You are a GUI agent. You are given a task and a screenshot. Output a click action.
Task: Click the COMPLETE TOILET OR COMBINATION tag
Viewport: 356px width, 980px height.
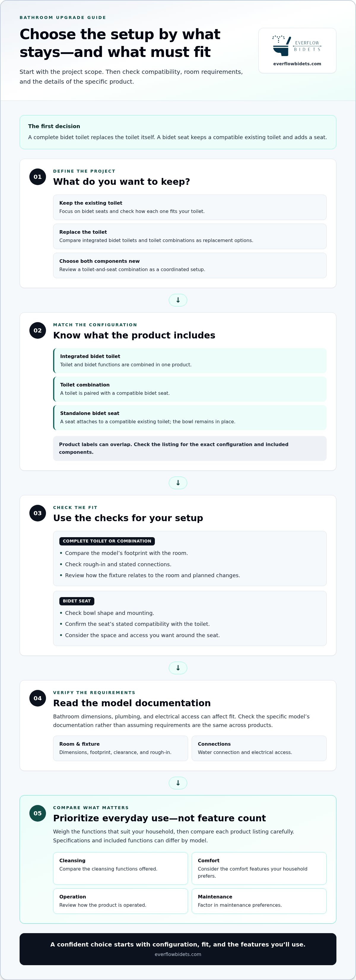tap(107, 541)
